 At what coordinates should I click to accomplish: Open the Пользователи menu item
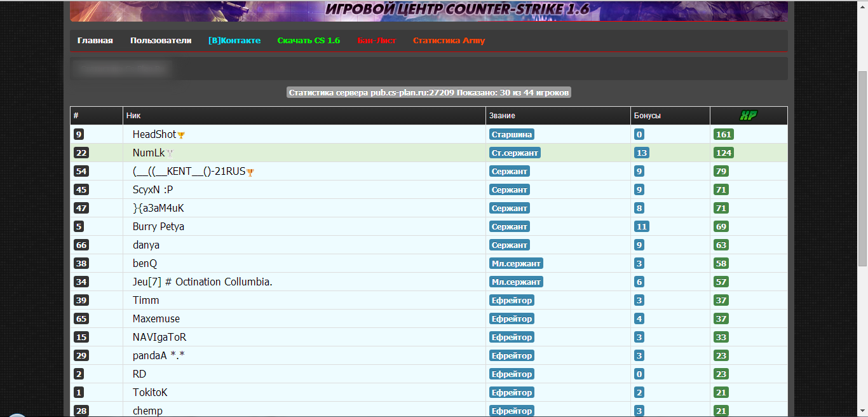pyautogui.click(x=161, y=41)
